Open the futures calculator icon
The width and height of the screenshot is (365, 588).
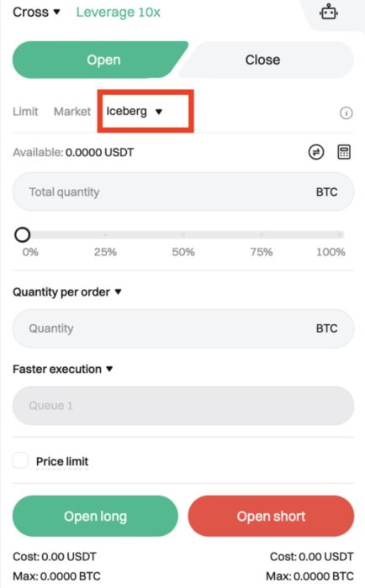(344, 152)
